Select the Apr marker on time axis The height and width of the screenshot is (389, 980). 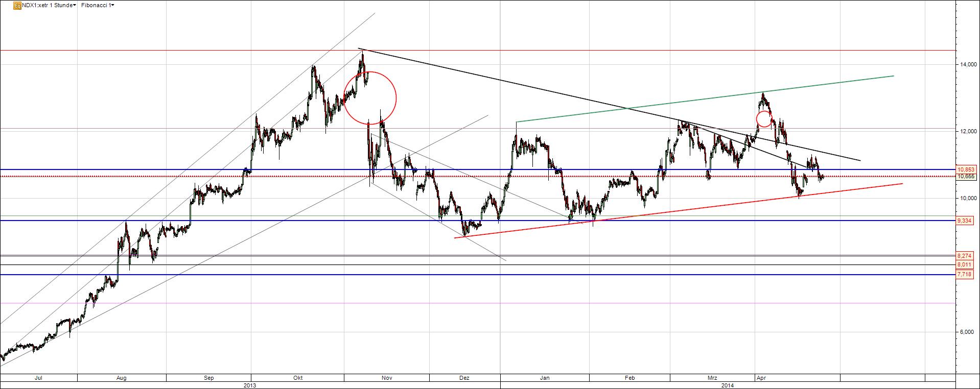760,378
